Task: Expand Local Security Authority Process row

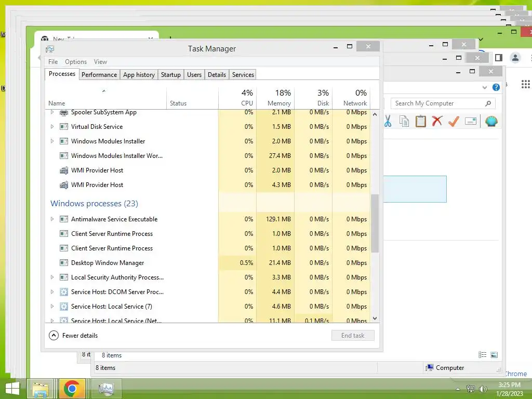Action: coord(52,277)
